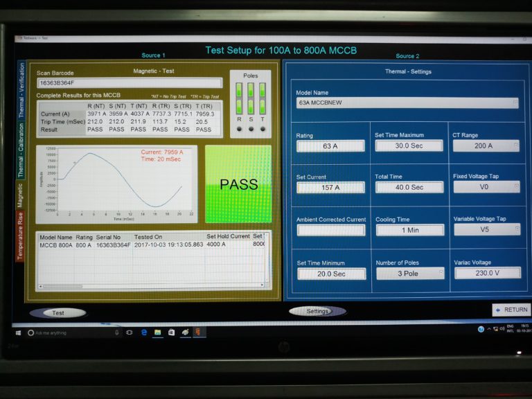Viewport: 532px width, 399px height.
Task: Click the RETURN button
Action: click(x=512, y=310)
